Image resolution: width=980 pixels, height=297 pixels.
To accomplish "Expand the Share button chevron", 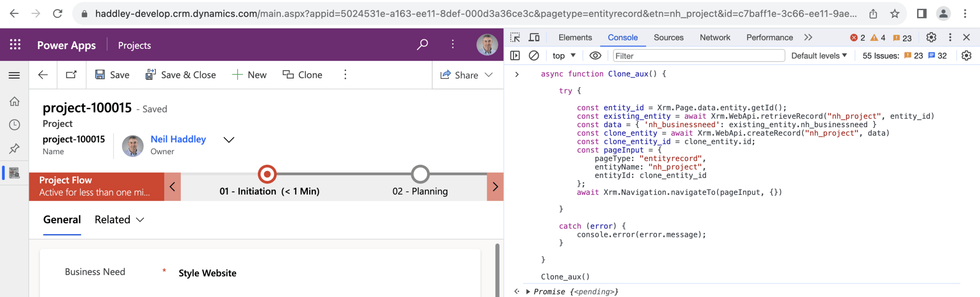I will (489, 75).
